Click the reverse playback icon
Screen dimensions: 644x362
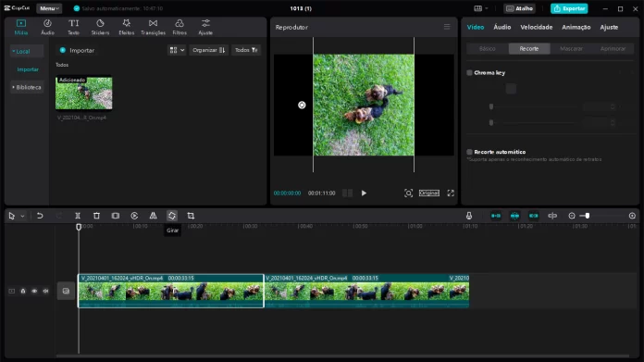point(134,216)
